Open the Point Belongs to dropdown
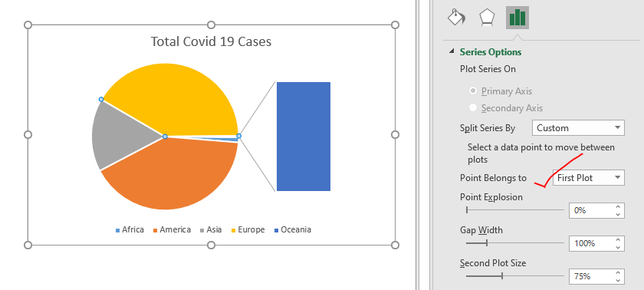The height and width of the screenshot is (290, 644). coord(589,178)
